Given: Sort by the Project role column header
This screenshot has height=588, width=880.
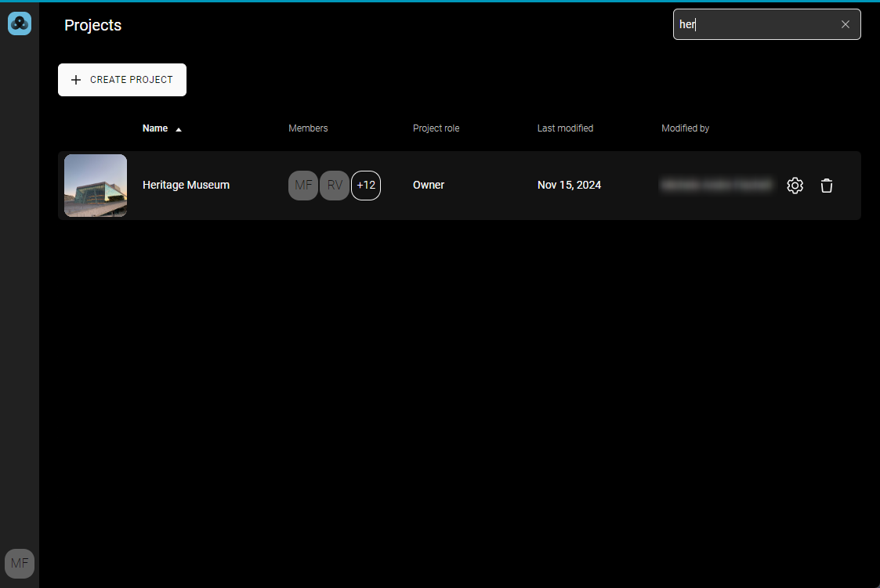Looking at the screenshot, I should pyautogui.click(x=436, y=128).
